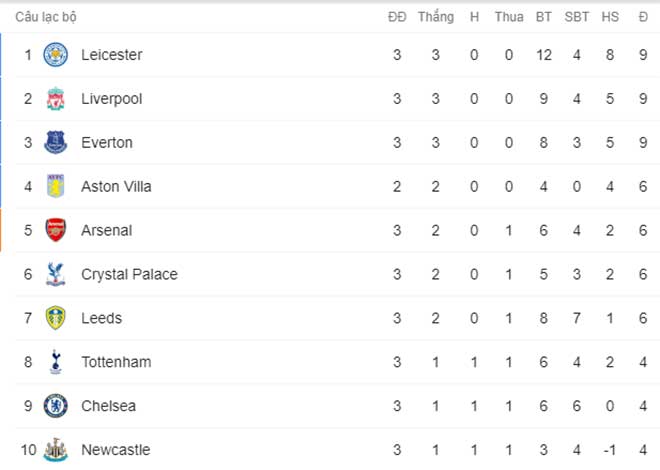Click the Leicester club crest icon
This screenshot has height=470, width=660.
tap(56, 55)
